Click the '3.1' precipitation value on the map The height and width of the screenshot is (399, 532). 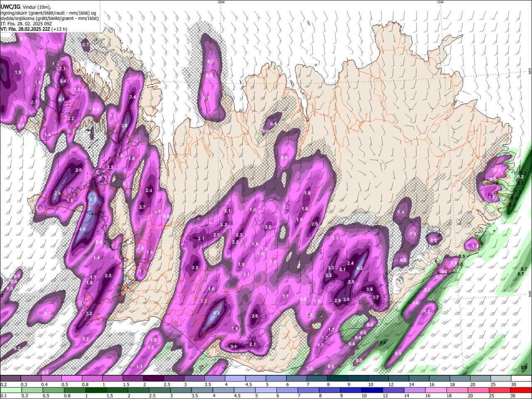point(234,347)
